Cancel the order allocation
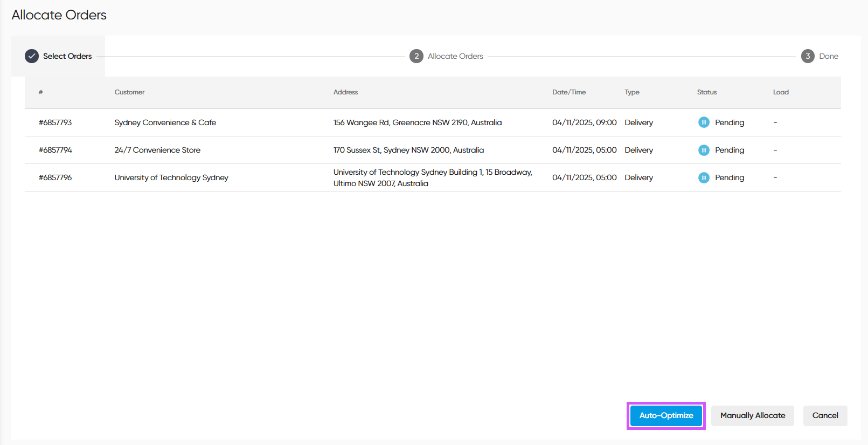 [x=824, y=416]
